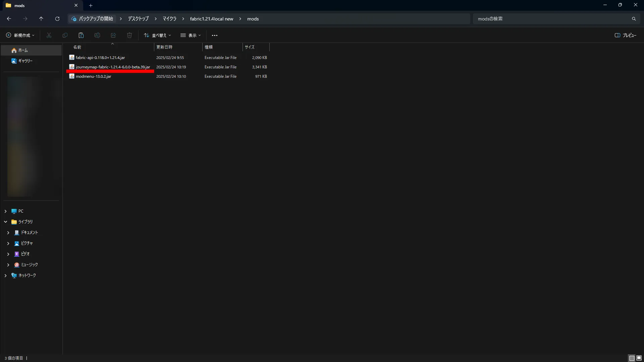This screenshot has width=644, height=362.
Task: Expand the ビデオ tree node
Action: coord(8,254)
